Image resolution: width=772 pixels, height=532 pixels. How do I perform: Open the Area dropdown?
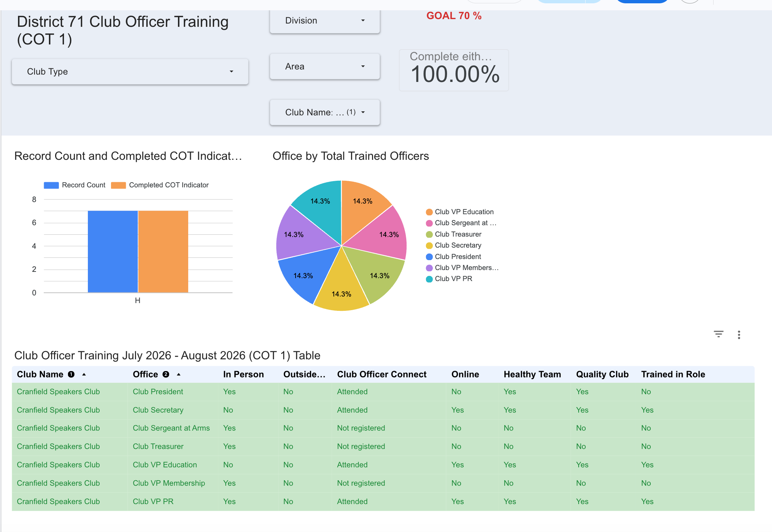click(325, 66)
